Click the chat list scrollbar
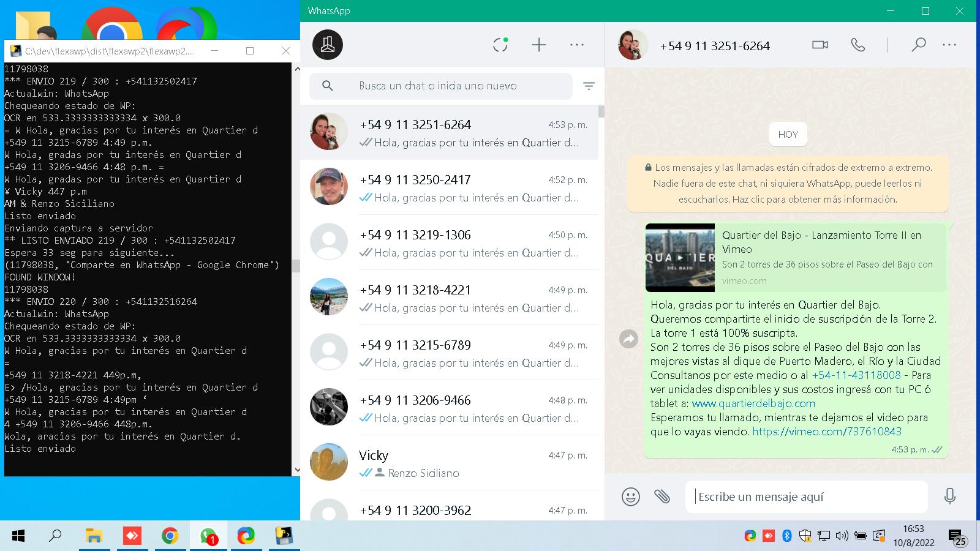 (601, 111)
